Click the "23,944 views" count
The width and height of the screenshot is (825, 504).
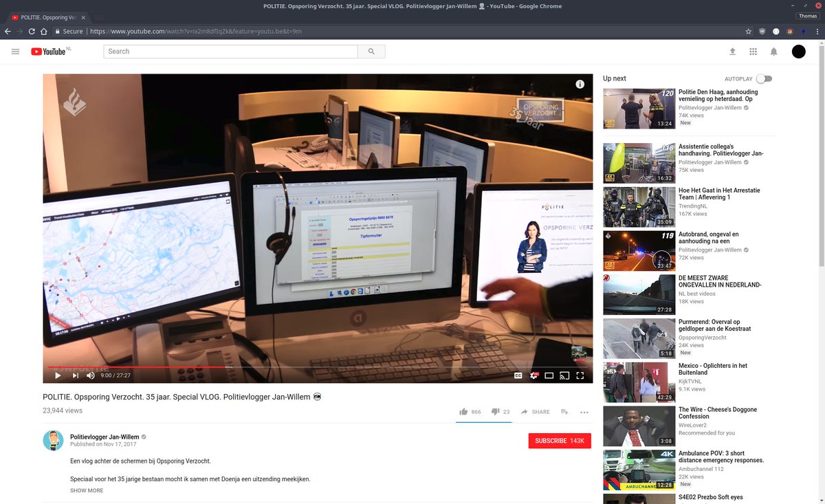click(x=63, y=410)
